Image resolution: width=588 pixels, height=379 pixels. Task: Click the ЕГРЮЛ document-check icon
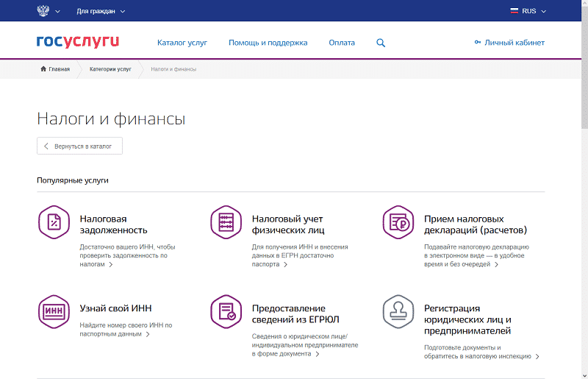coord(226,311)
